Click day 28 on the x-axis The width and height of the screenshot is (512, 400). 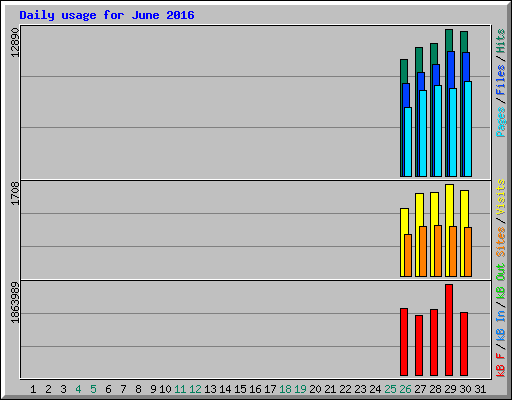click(x=435, y=389)
